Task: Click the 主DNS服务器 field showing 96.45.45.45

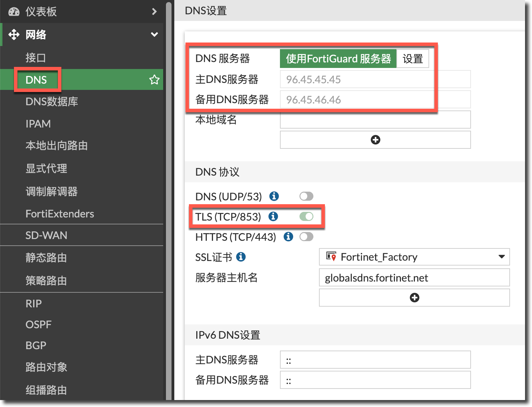Action: (375, 79)
